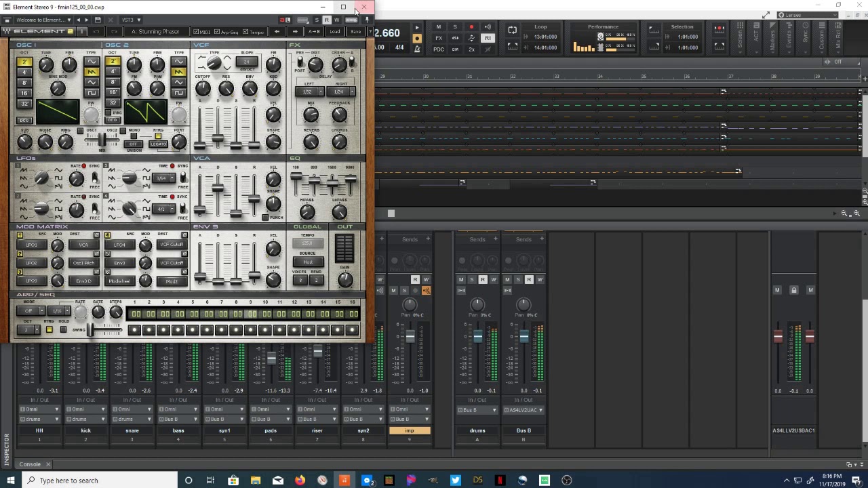Screen dimensions: 868x488
Task: Open Task View on the taskbar
Action: pos(210,481)
